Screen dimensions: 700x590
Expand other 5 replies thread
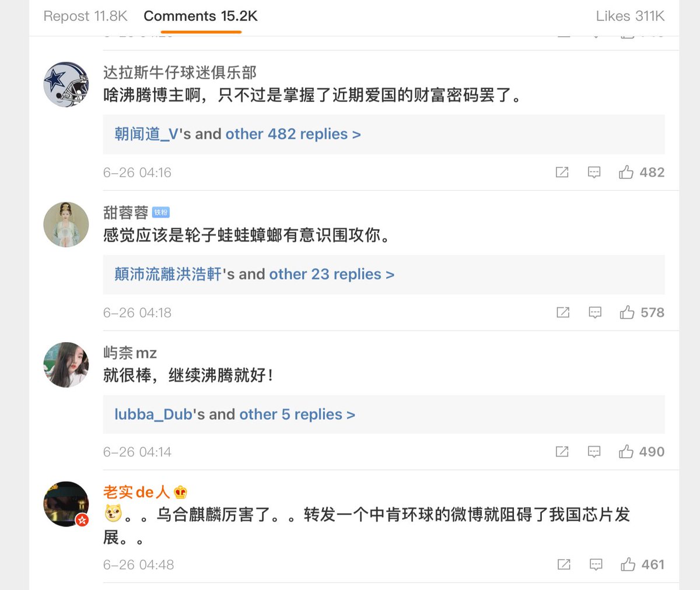pyautogui.click(x=297, y=415)
